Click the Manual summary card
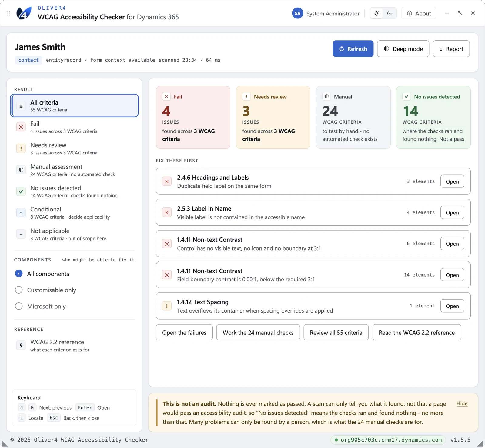This screenshot has height=448, width=485. (x=353, y=118)
